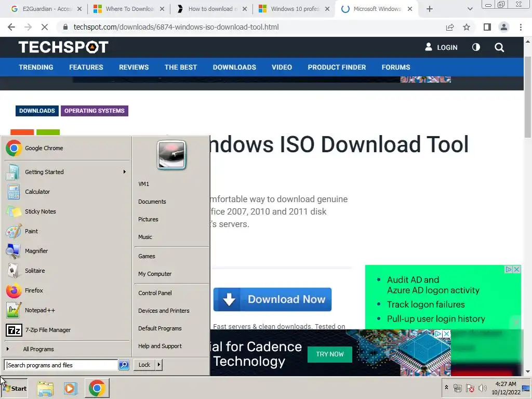The width and height of the screenshot is (532, 399).
Task: Click the Download Now button
Action: click(272, 300)
